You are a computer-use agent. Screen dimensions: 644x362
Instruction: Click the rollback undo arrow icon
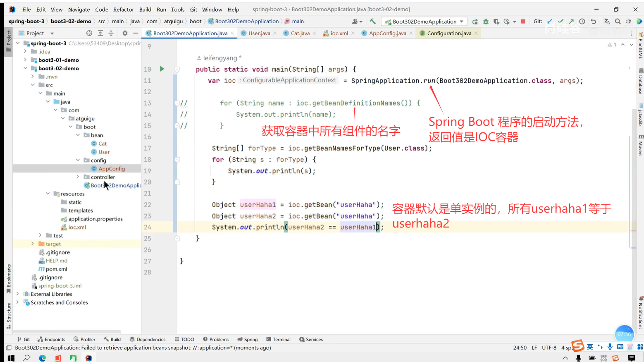594,22
